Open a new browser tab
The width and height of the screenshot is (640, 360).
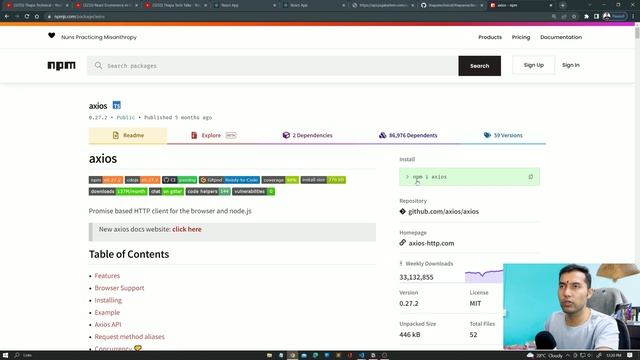click(x=562, y=5)
